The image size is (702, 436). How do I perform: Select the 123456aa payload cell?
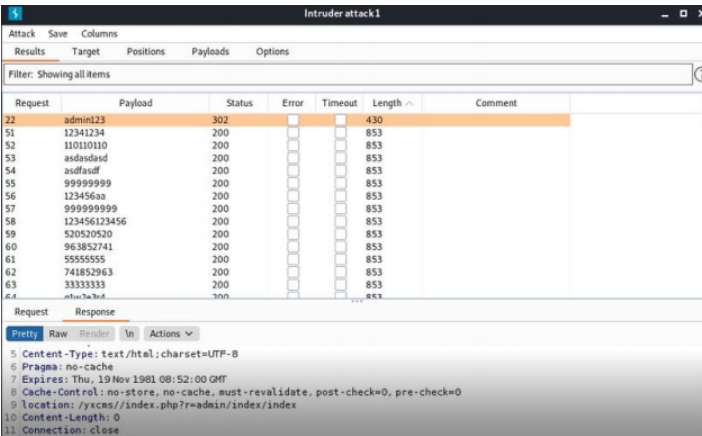[x=85, y=196]
